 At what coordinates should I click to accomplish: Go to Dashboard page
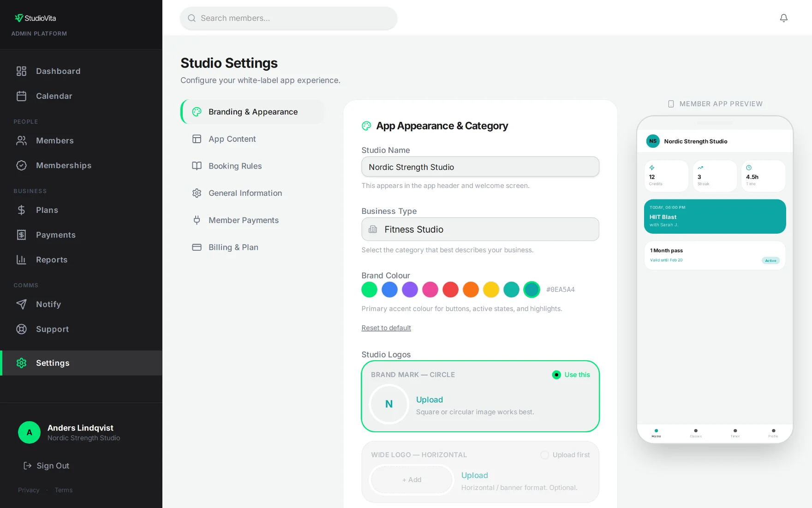coord(81,71)
